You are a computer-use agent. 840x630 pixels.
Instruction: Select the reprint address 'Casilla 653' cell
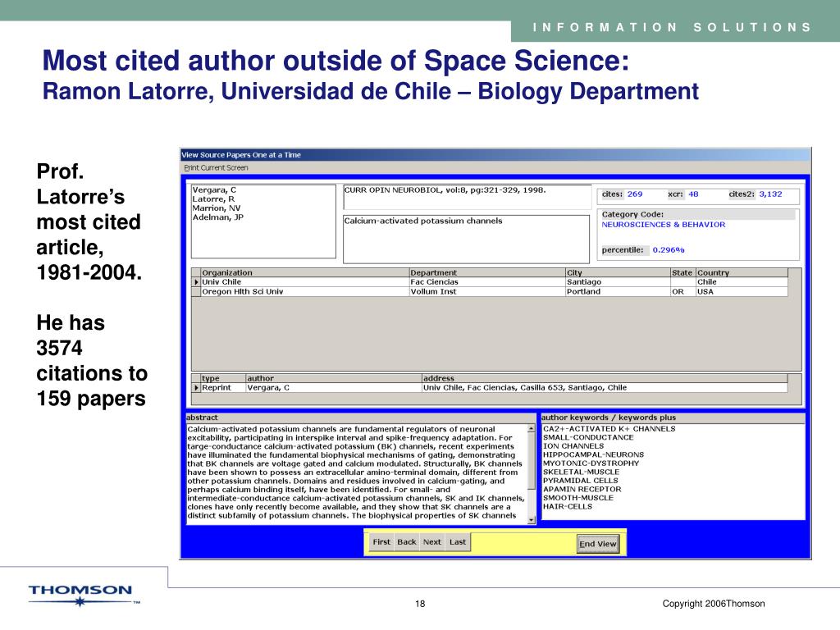click(605, 387)
